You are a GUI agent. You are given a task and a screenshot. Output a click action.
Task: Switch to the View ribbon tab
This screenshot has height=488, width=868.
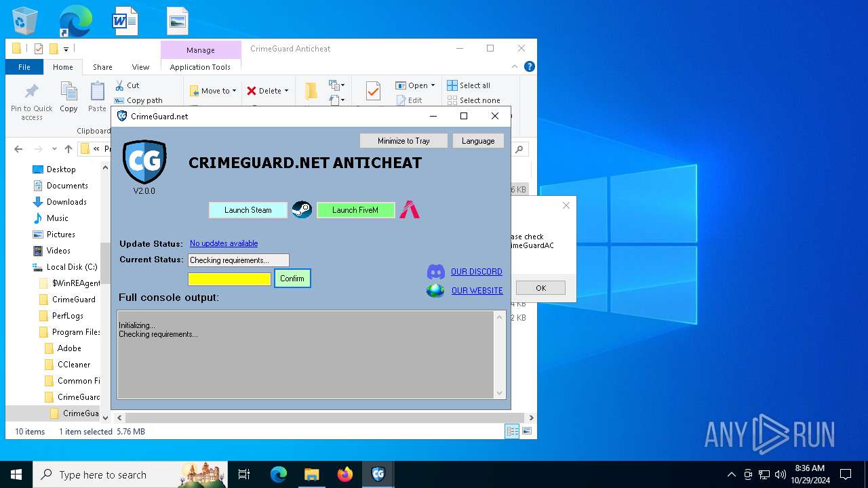(140, 67)
